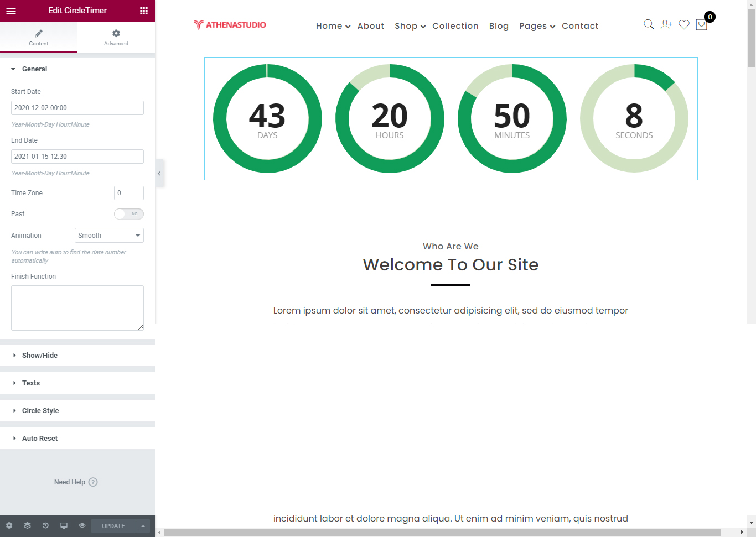Click inside the End Date field
Viewport: 756px width, 537px height.
point(77,156)
